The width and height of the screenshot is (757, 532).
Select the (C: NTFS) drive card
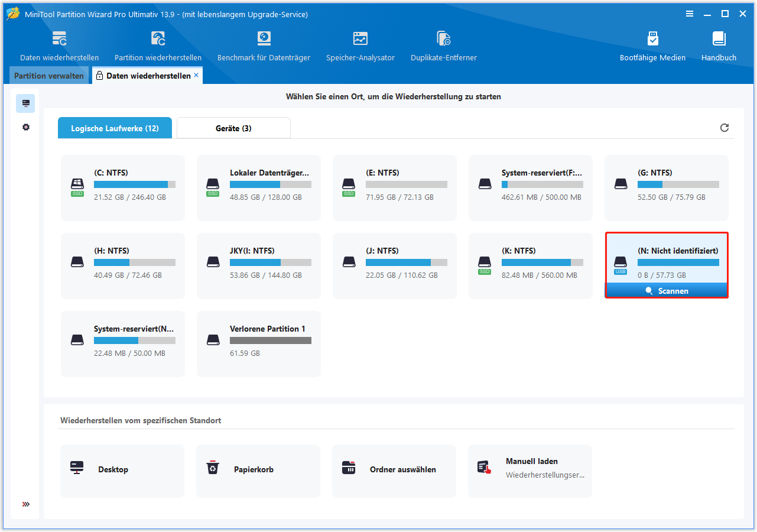tap(123, 188)
